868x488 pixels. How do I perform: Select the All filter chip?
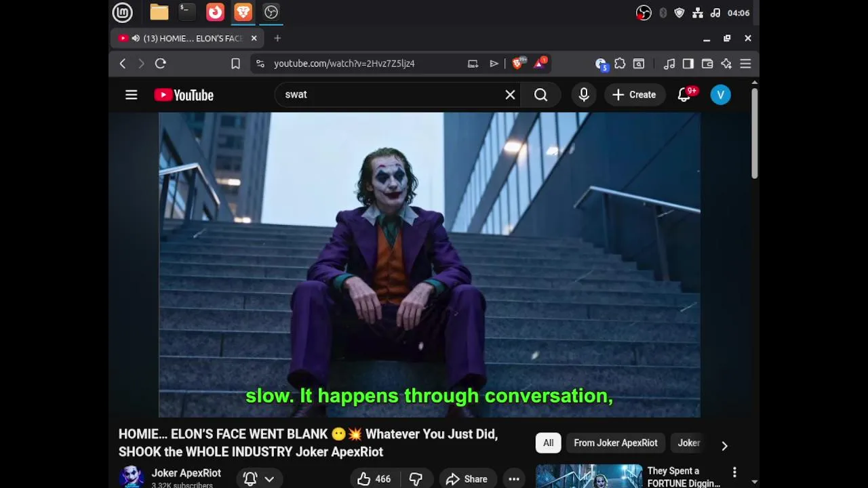[548, 443]
